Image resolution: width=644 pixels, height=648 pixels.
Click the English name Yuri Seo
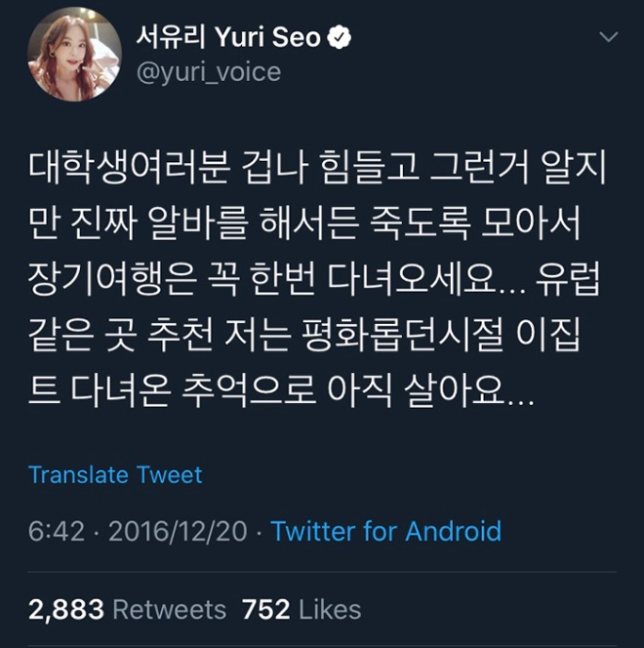point(267,37)
